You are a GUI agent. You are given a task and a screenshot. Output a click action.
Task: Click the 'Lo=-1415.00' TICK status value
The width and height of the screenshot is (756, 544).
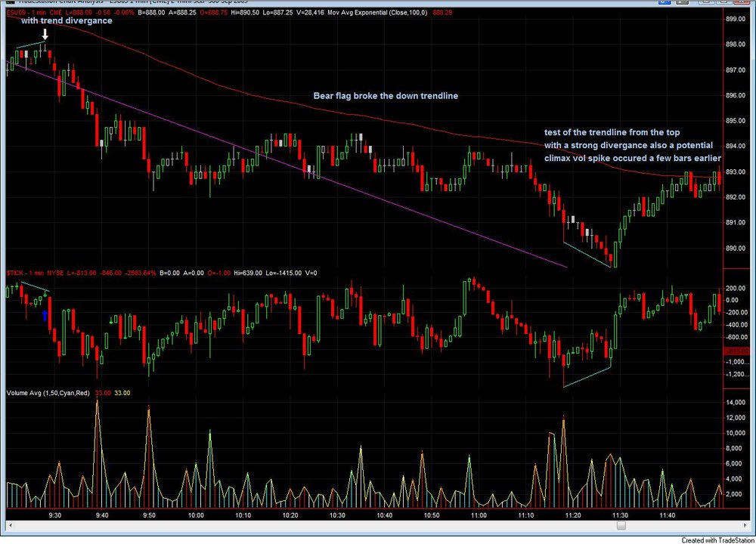point(283,274)
